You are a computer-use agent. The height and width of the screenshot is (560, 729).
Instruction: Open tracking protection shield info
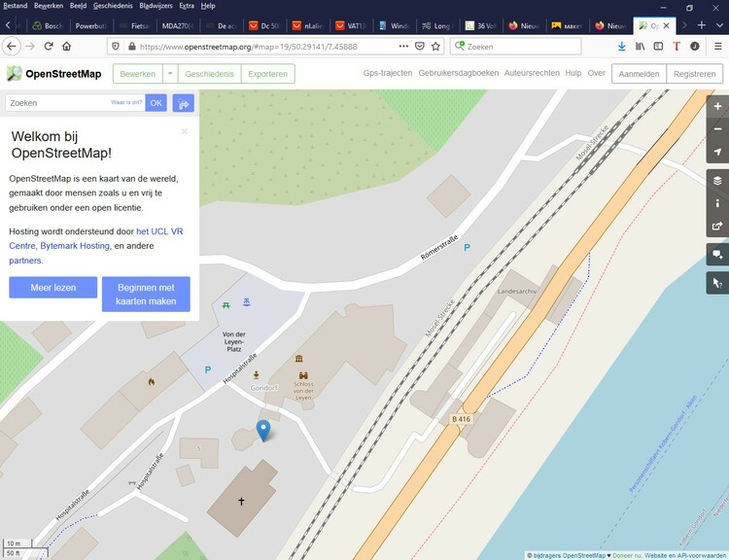point(117,46)
